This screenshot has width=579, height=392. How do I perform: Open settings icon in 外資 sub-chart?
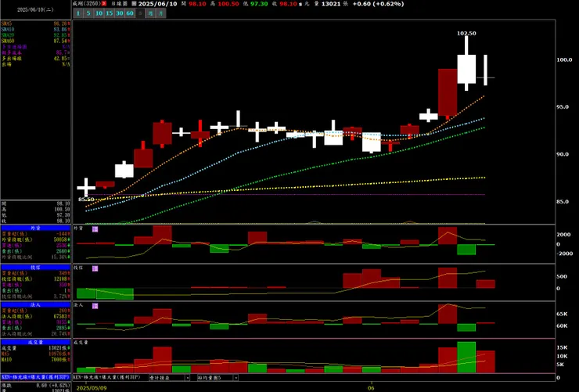(95, 229)
